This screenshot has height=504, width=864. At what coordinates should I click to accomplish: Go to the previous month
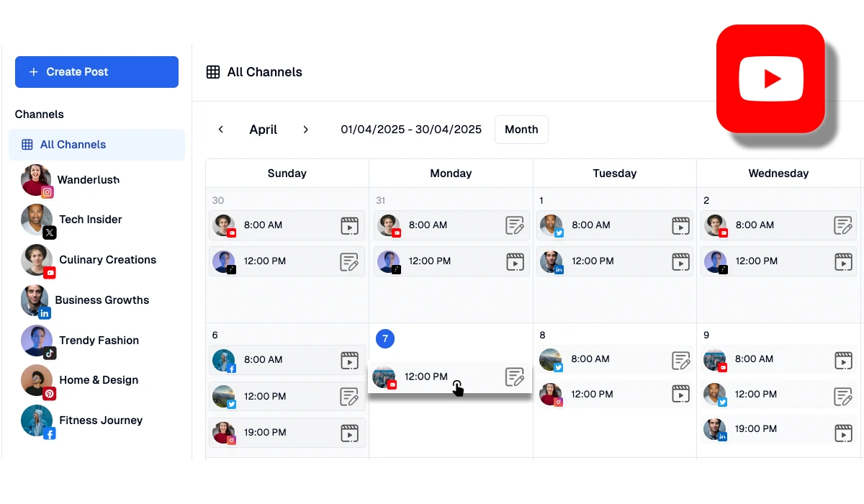[x=221, y=130]
